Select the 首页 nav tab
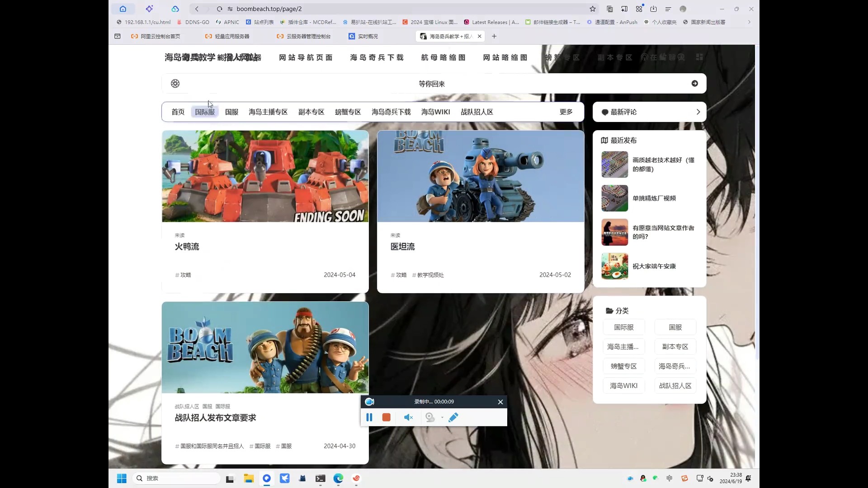The height and width of the screenshot is (488, 868). coord(178,112)
